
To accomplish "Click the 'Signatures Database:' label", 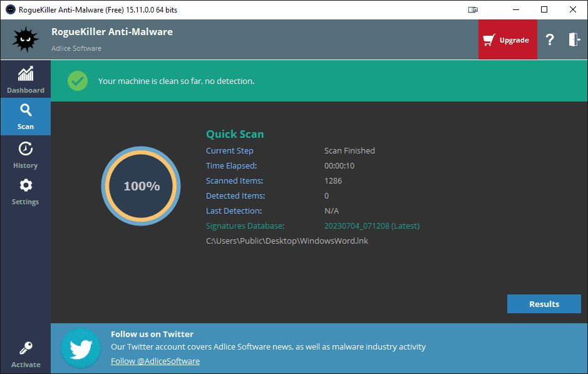I will click(x=245, y=226).
